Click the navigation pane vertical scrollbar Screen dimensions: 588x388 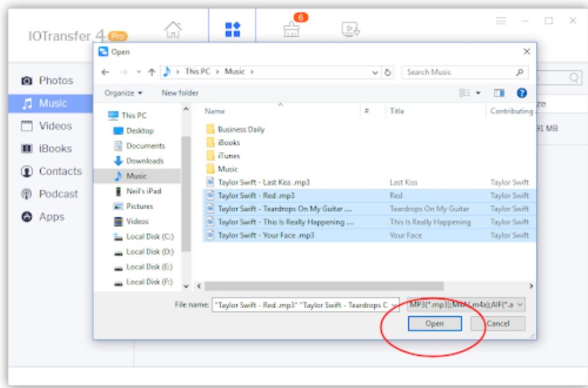click(x=186, y=194)
